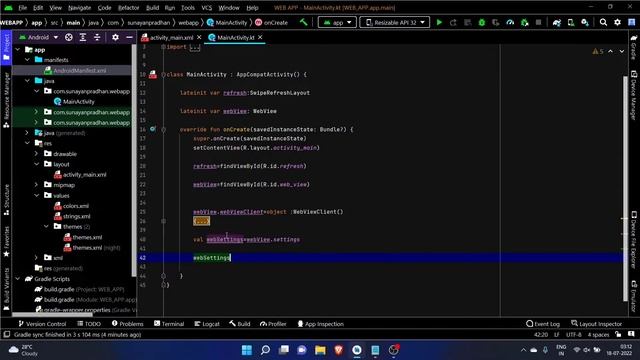The image size is (640, 360).
Task: Toggle the Gradle right side panel
Action: (x=634, y=48)
